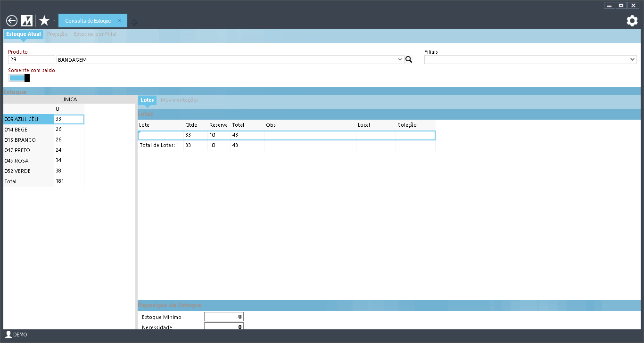Toggle the Somente com saldo switch
This screenshot has width=644, height=343.
point(19,78)
